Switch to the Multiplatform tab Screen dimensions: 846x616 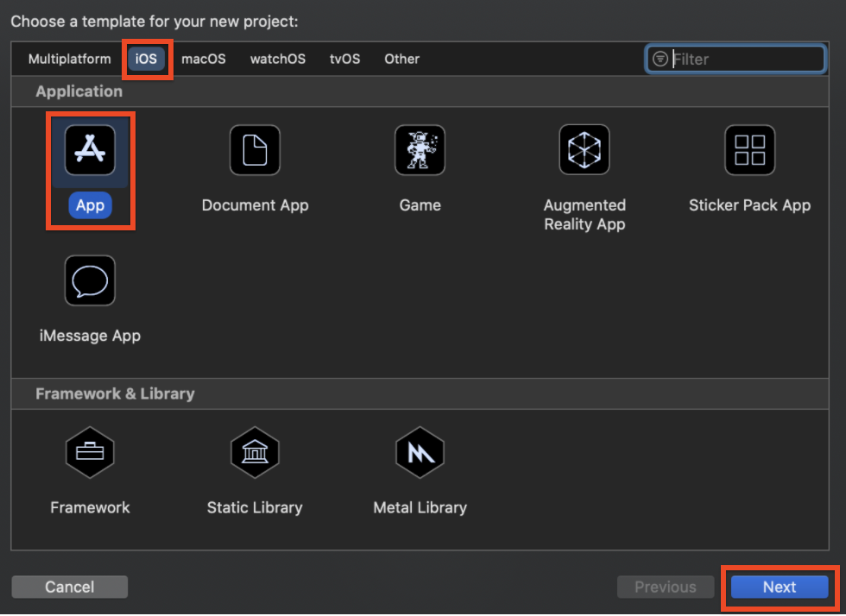69,60
